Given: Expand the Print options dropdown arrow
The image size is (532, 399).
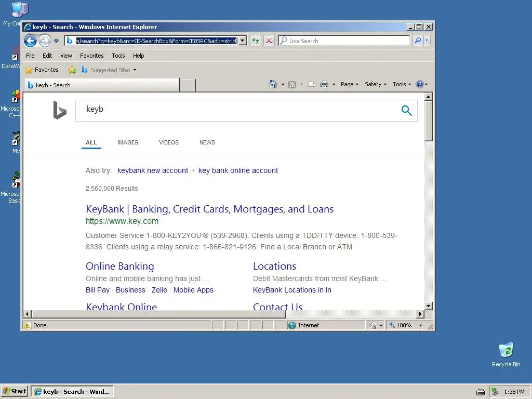Looking at the screenshot, I should tap(334, 85).
